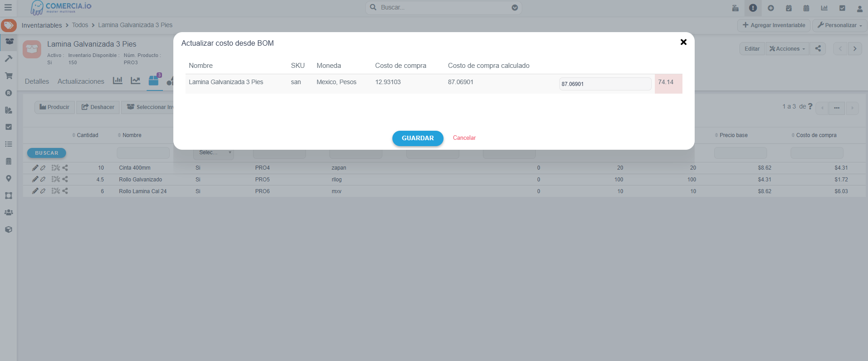Open the orange tag inventory module icon
Image resolution: width=868 pixels, height=361 pixels.
point(9,25)
